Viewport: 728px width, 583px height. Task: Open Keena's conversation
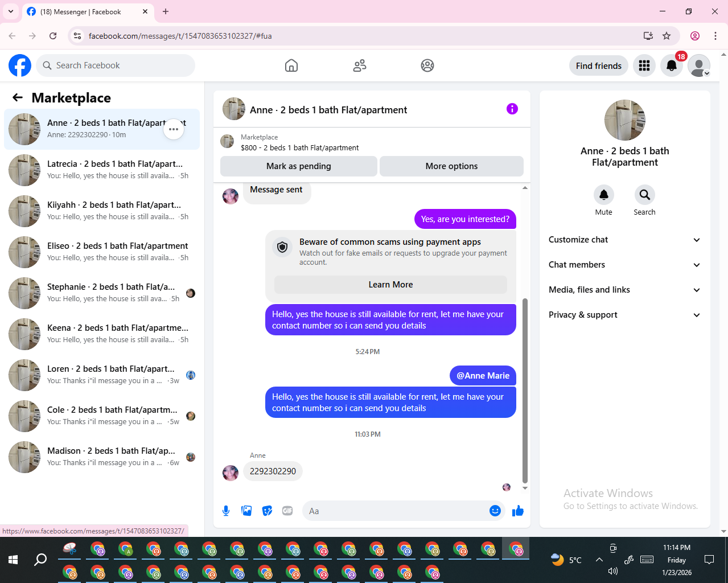point(102,334)
